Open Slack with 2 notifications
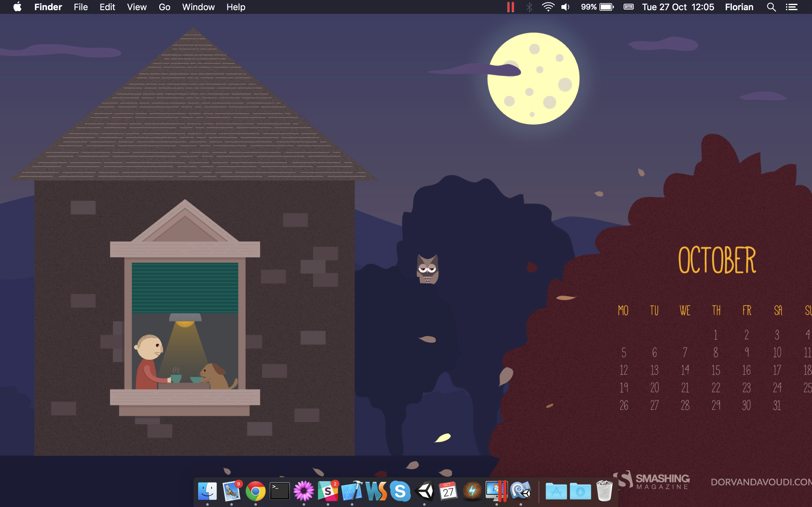 (328, 491)
